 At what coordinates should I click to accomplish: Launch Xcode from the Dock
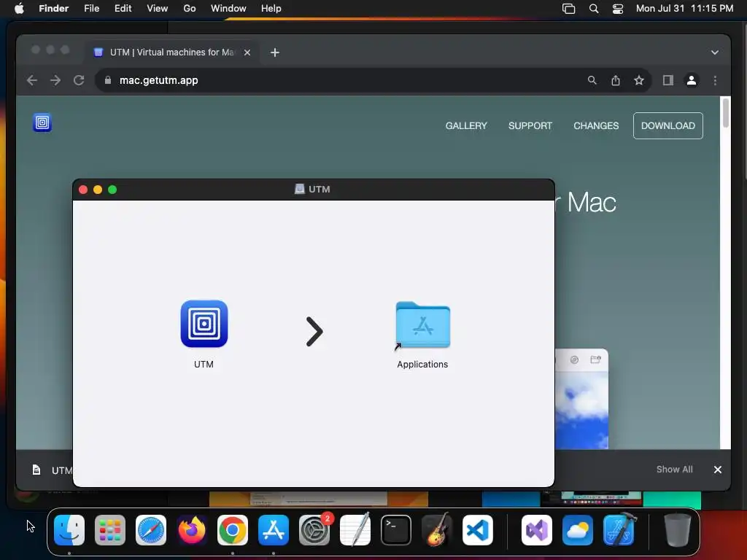(x=619, y=530)
